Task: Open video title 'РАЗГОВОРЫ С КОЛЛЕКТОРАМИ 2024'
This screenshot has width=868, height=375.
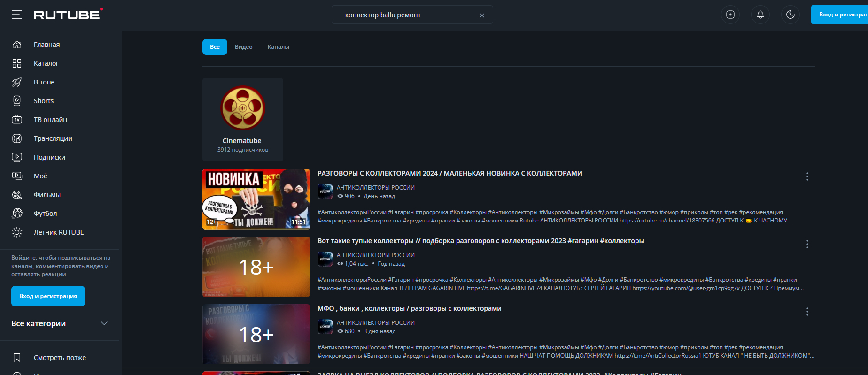Action: pyautogui.click(x=450, y=173)
